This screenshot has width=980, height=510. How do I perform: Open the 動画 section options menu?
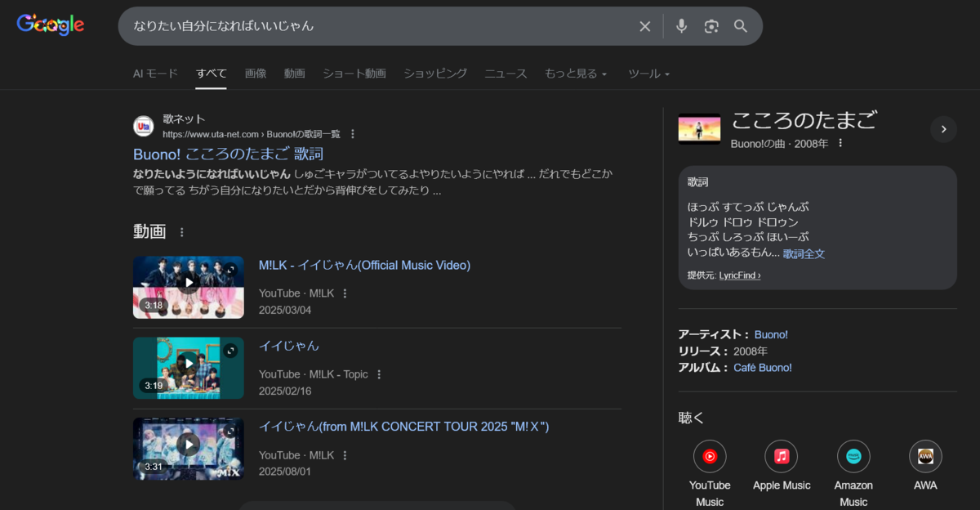(182, 232)
